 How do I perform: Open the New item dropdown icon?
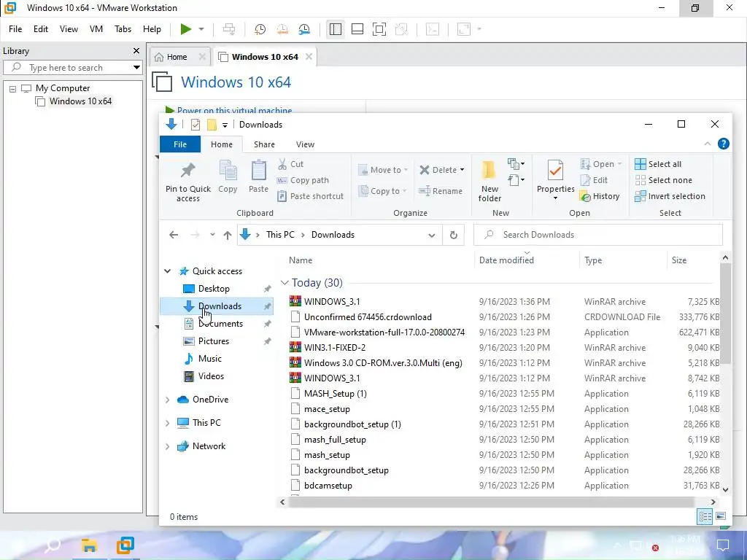coord(516,164)
